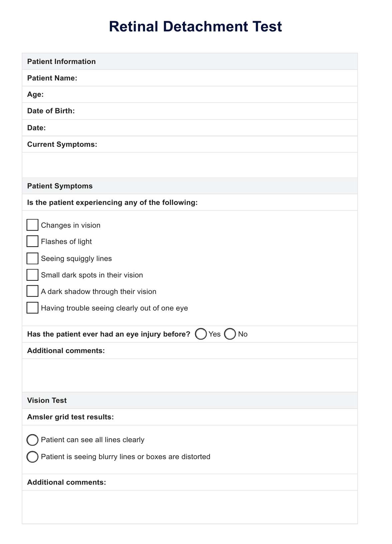Tick 'Having trouble seeing clearly' checkbox

[32, 308]
